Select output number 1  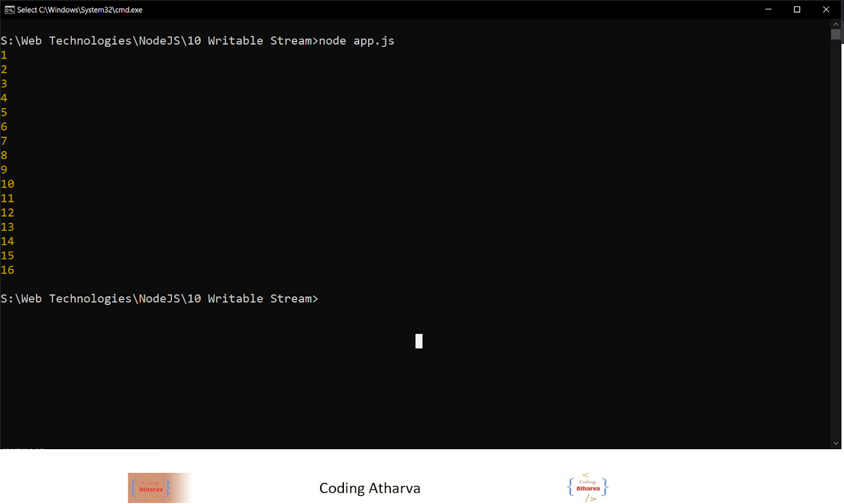tap(4, 55)
